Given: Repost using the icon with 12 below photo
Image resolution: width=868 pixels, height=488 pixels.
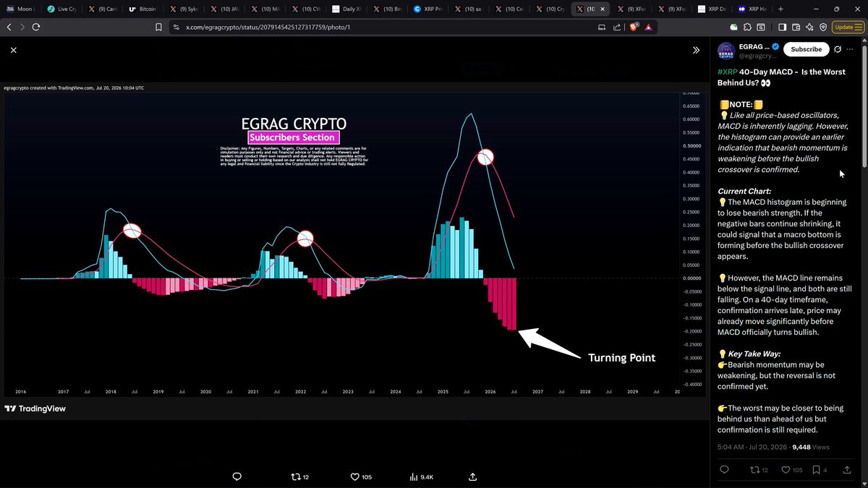Looking at the screenshot, I should (299, 477).
